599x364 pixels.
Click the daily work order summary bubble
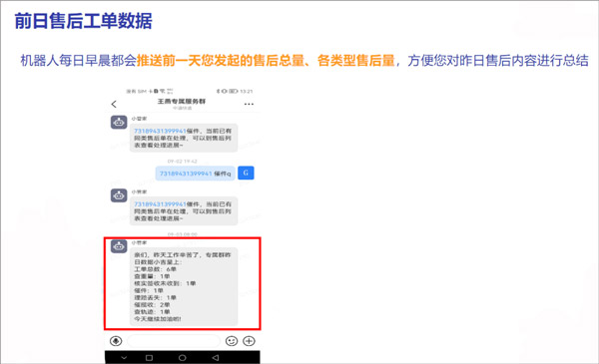click(184, 286)
